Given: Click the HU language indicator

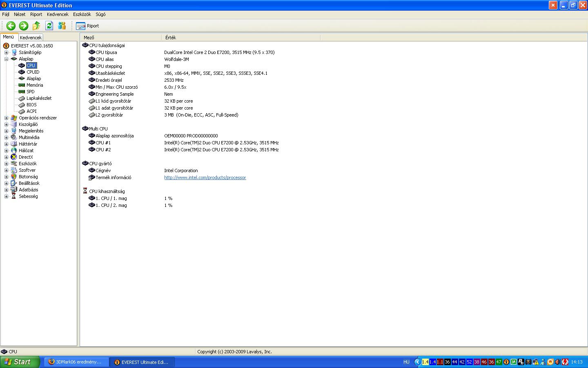Looking at the screenshot, I should coord(406,362).
